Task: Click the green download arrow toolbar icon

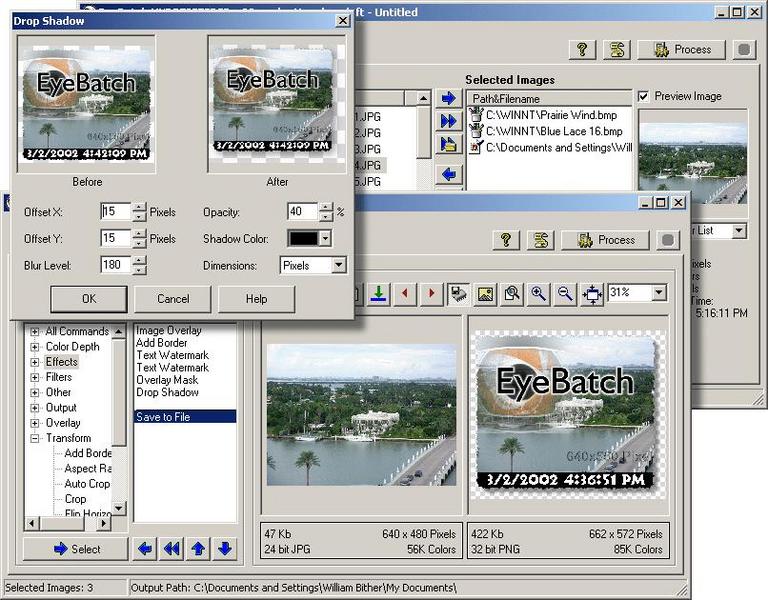Action: (x=379, y=293)
